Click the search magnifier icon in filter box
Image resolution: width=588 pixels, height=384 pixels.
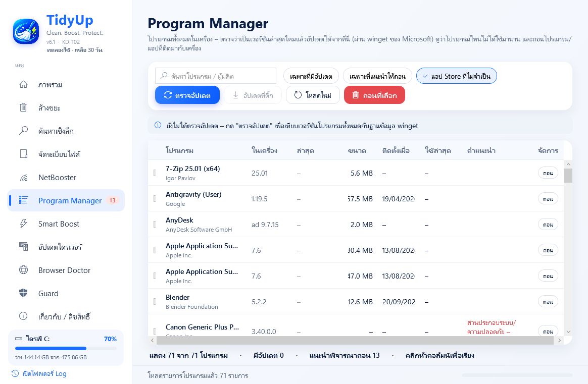pos(164,76)
